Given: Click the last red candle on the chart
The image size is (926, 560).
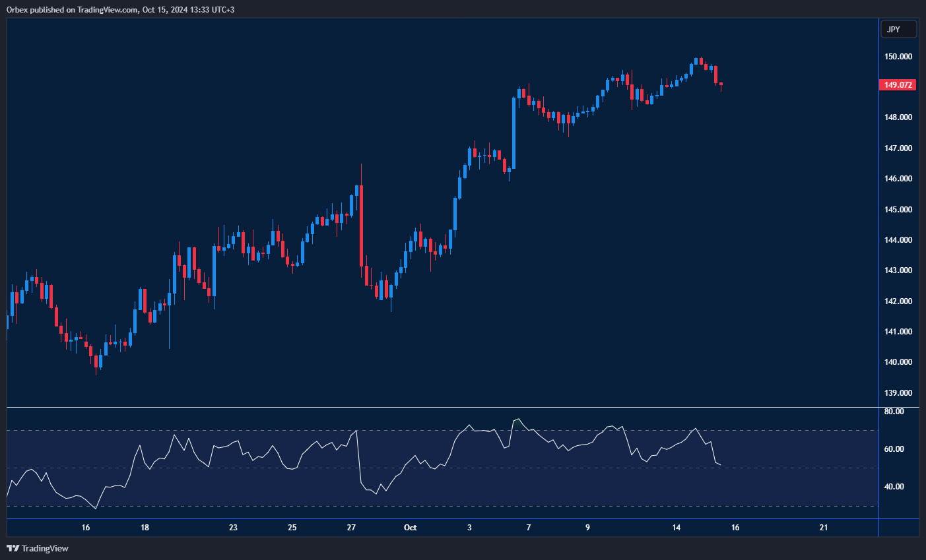Looking at the screenshot, I should click(721, 84).
